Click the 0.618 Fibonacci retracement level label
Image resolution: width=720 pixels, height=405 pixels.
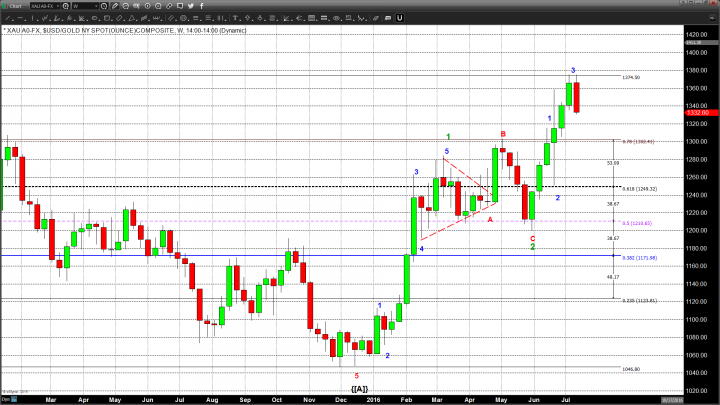[637, 188]
